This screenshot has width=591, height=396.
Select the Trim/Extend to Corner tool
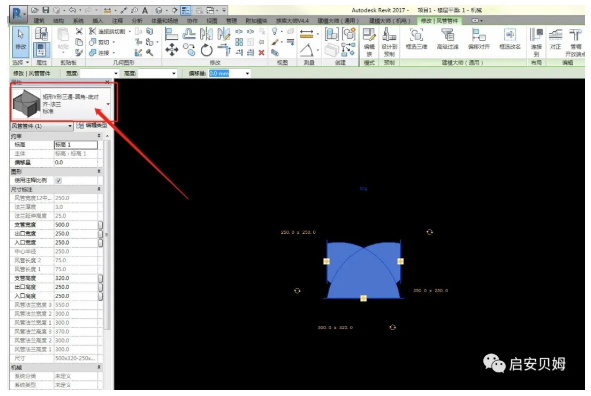[224, 50]
